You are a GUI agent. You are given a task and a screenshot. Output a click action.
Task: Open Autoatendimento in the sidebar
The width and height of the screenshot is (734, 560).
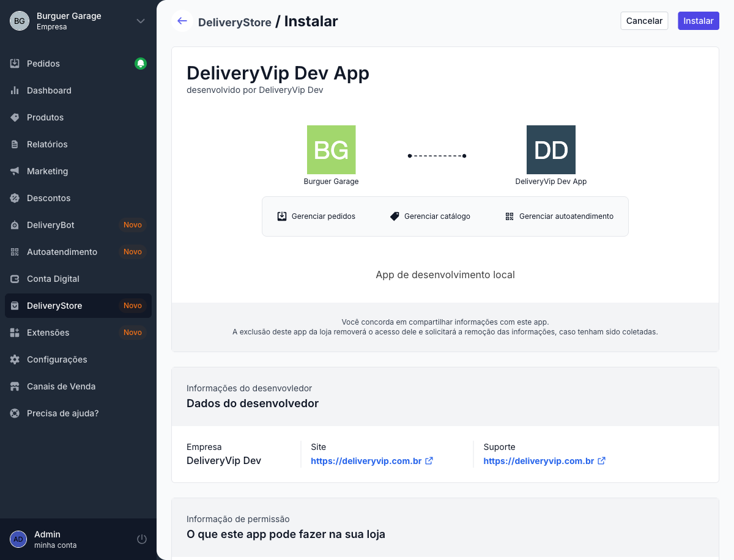(x=78, y=252)
